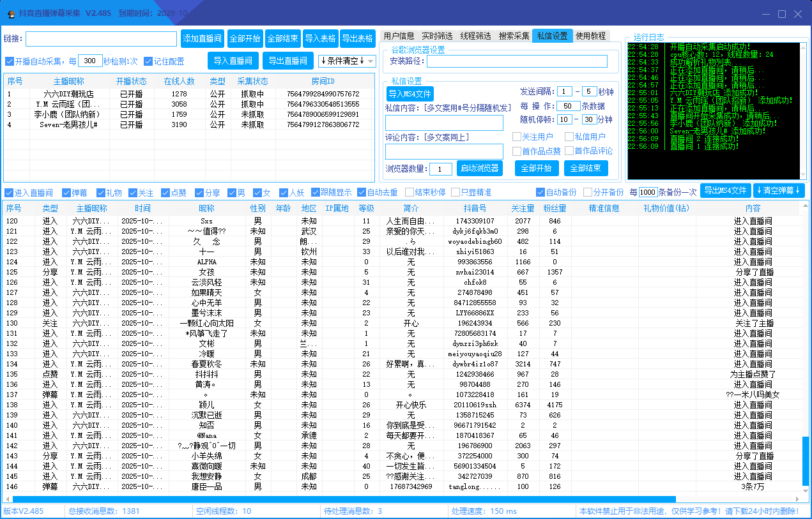Click the 链接 URL input field
The width and height of the screenshot is (812, 519).
point(101,39)
